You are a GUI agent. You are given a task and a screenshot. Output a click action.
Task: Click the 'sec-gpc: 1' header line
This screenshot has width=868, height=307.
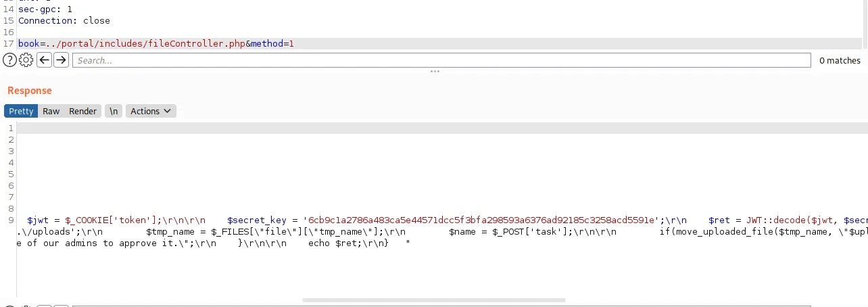[x=45, y=9]
